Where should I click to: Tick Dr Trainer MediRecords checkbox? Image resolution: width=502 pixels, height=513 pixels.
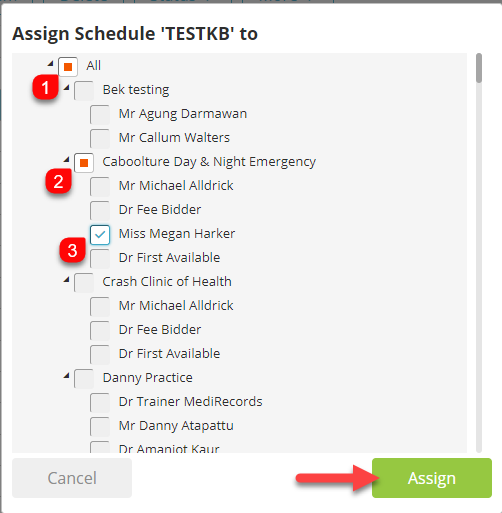point(100,403)
